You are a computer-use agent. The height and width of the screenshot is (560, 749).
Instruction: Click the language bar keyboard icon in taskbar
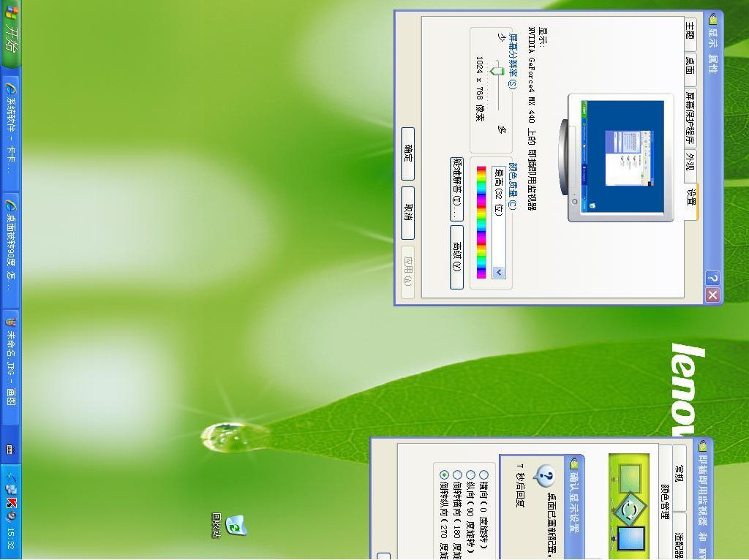(x=10, y=449)
